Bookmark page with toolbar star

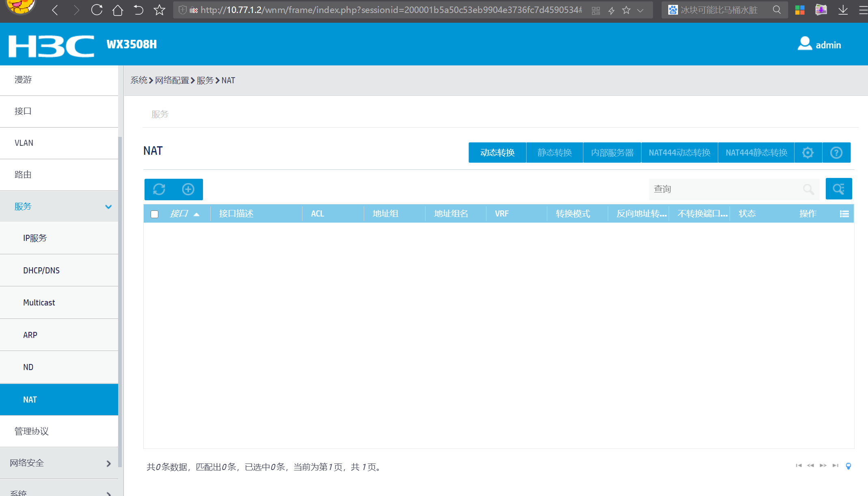[160, 10]
